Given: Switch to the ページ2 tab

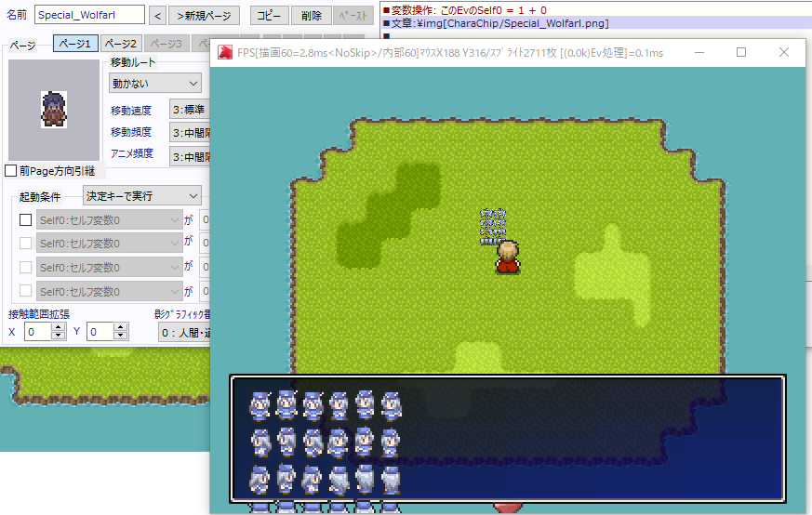Looking at the screenshot, I should coord(120,44).
